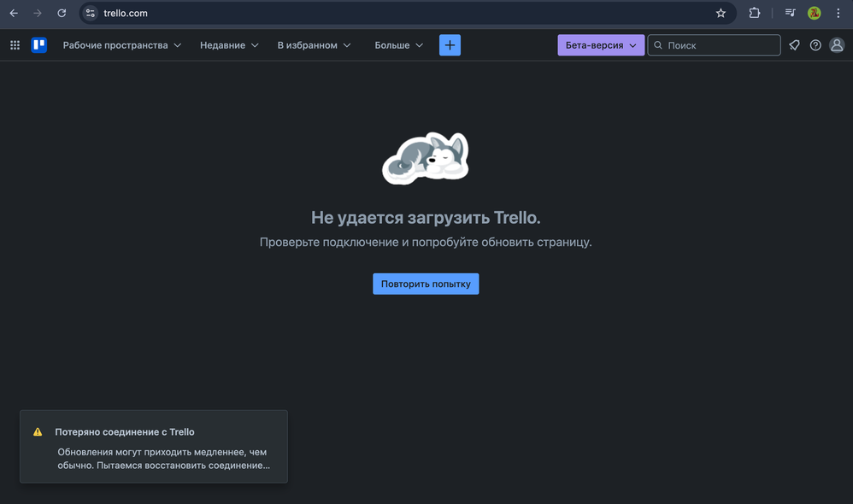Image resolution: width=853 pixels, height=504 pixels.
Task: Focus the Поиск search field
Action: tap(714, 45)
